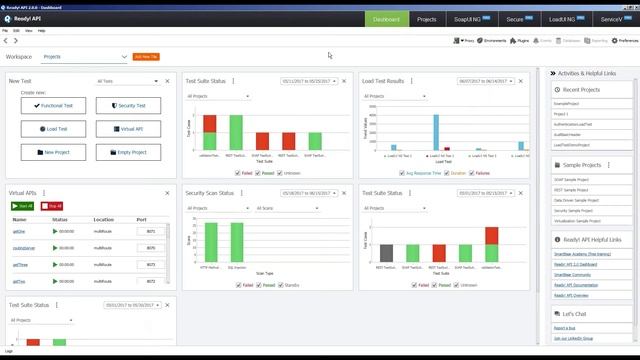Click the Virtual APIs table scrollbar
This screenshot has height=360, width=640.
pyautogui.click(x=168, y=253)
